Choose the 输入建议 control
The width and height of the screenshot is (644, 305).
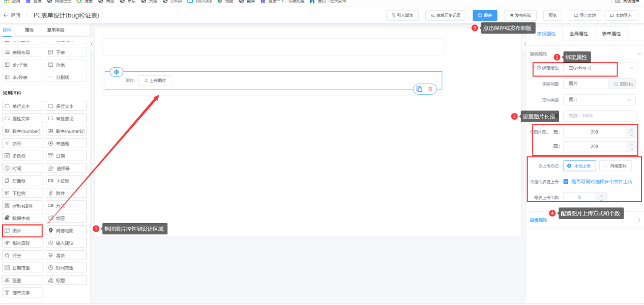pyautogui.click(x=66, y=243)
